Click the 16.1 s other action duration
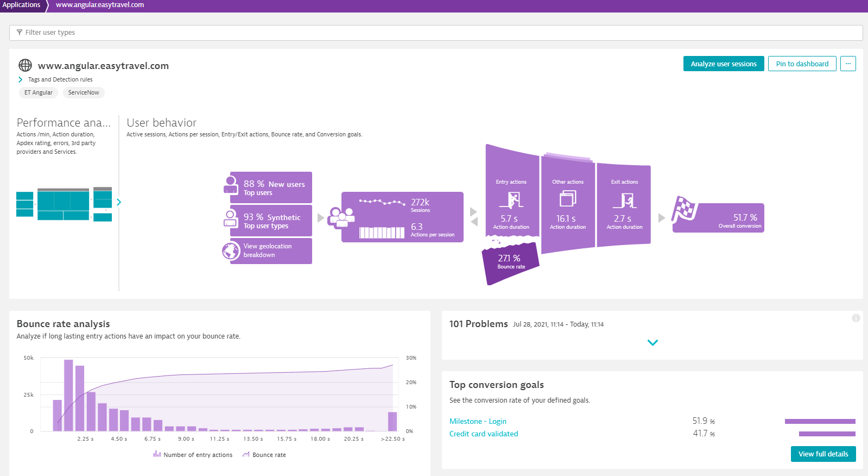This screenshot has height=476, width=868. tap(566, 218)
